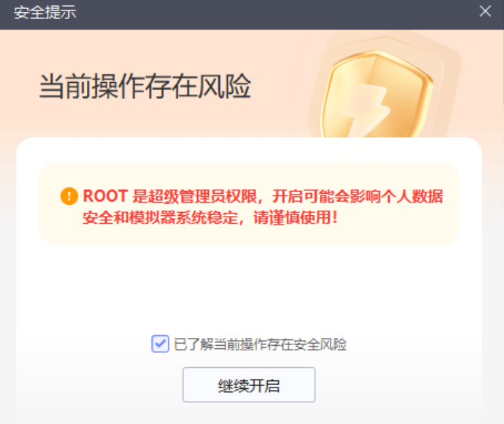The height and width of the screenshot is (424, 504).
Task: Click the 请谨慎使用! warning text
Action: click(295, 217)
